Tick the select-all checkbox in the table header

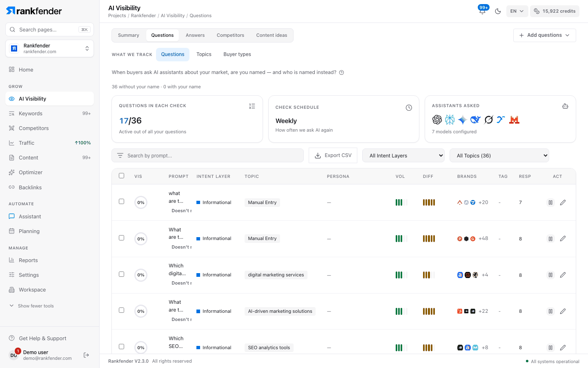pos(121,176)
